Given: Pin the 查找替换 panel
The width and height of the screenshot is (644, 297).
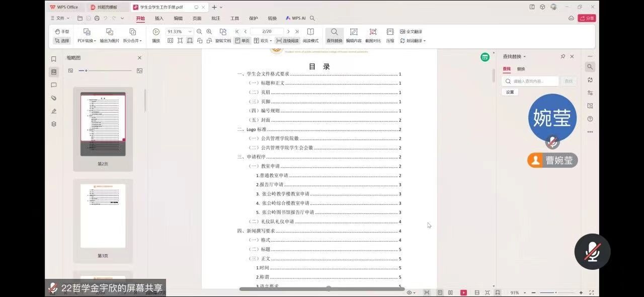Looking at the screenshot, I should [563, 56].
